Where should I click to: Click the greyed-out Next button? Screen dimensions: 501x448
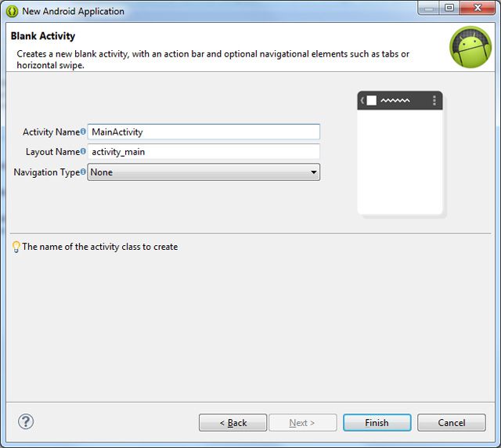[x=302, y=423]
